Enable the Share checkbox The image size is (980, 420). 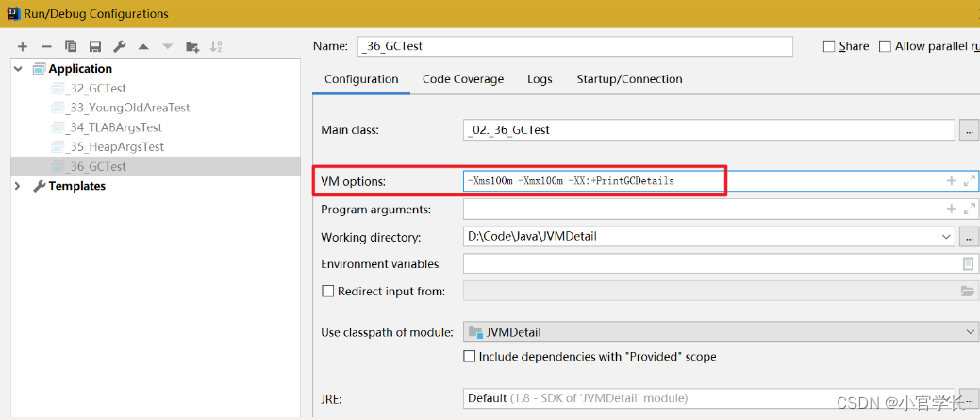coord(829,46)
